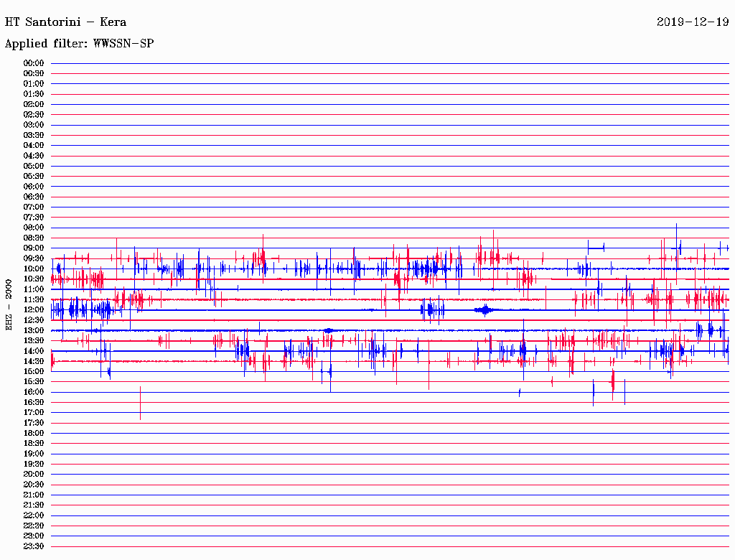Select the 11:00 time label
Image resolution: width=735 pixels, height=560 pixels.
click(34, 289)
